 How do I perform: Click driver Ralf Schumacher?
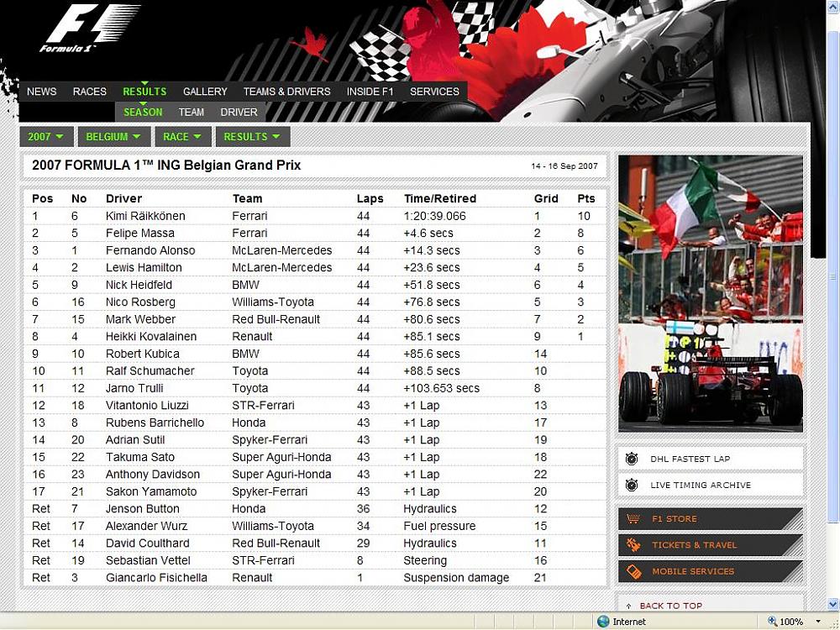click(x=150, y=370)
